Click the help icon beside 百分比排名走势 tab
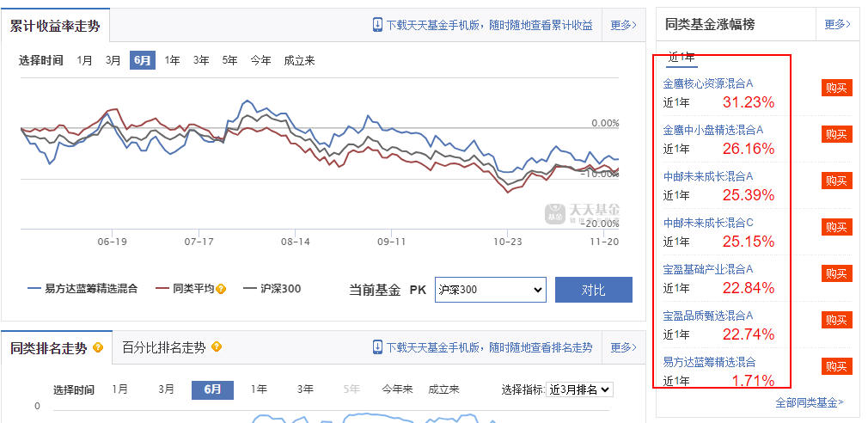This screenshot has width=868, height=423. (x=217, y=347)
